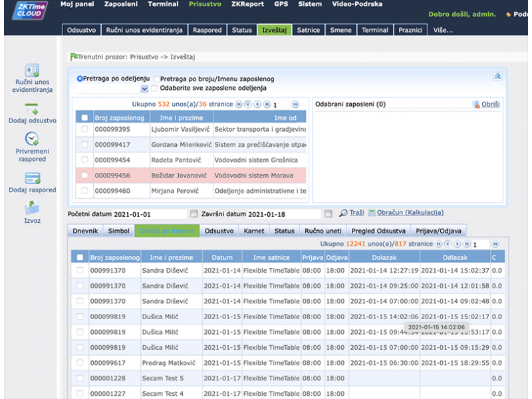Click the Početni datum input field
The height and width of the screenshot is (399, 532).
pos(150,214)
